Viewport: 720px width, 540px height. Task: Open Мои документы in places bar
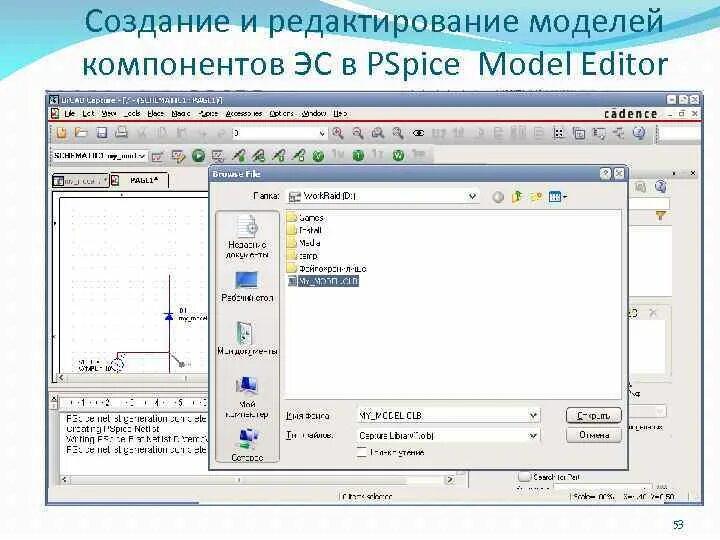pyautogui.click(x=247, y=339)
